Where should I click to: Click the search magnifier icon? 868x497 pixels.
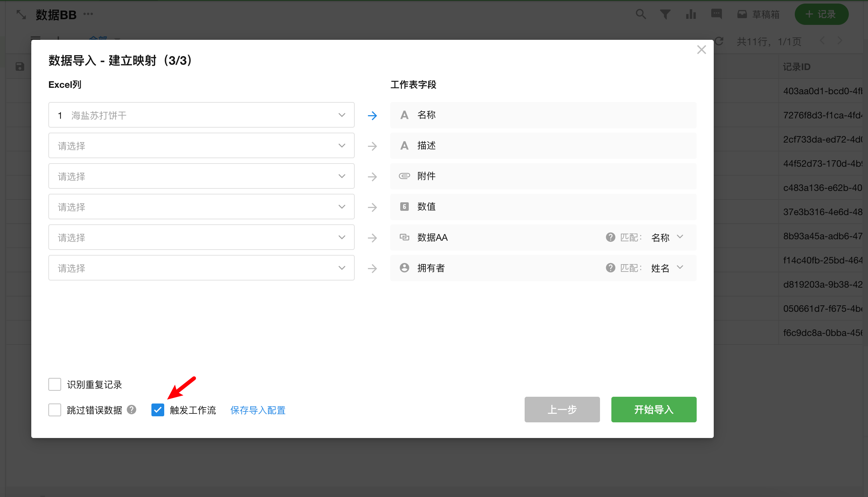[641, 14]
